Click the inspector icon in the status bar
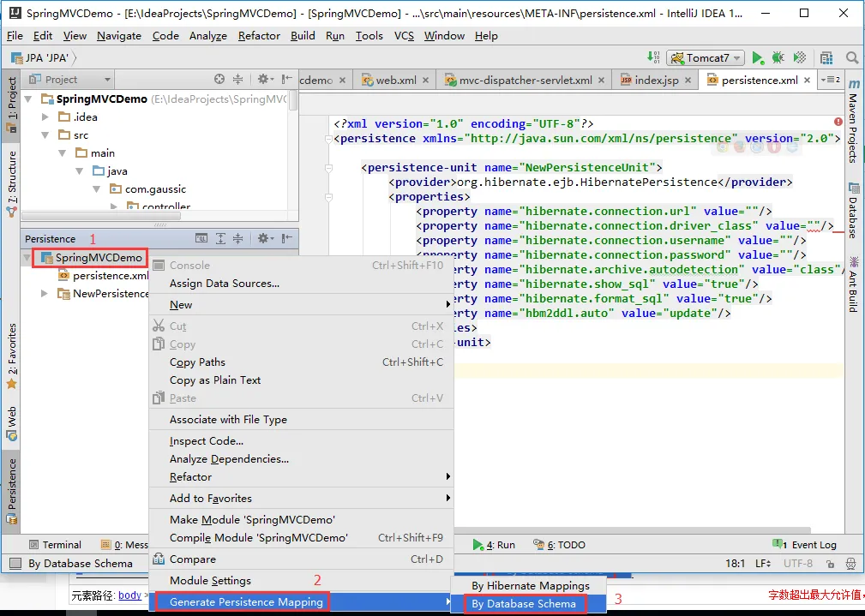865x616 pixels. pyautogui.click(x=850, y=564)
